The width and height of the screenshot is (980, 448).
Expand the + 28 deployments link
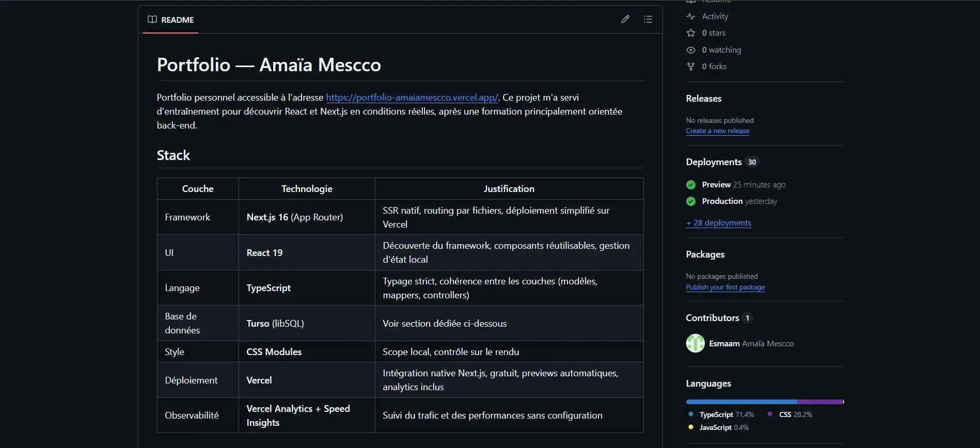tap(718, 223)
